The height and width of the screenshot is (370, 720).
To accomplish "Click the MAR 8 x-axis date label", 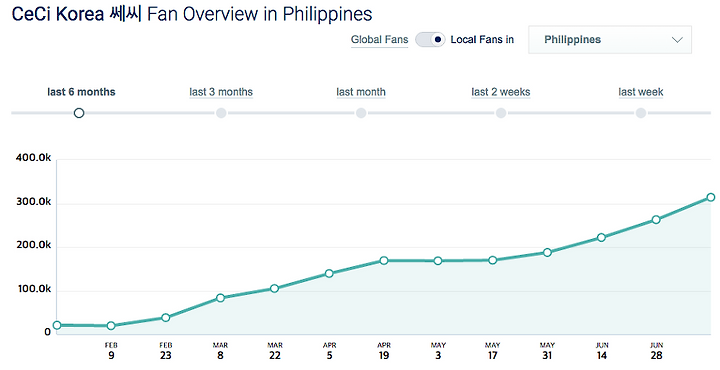I will [x=220, y=351].
